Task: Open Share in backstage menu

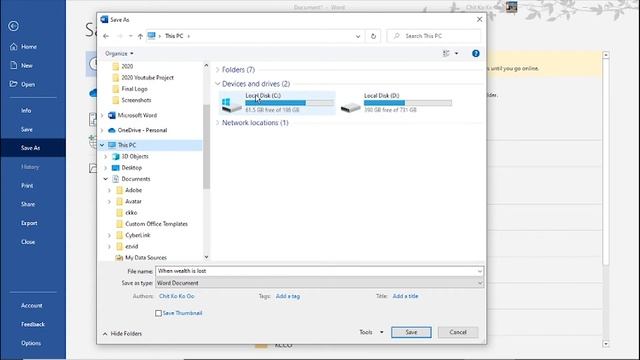Action: point(28,204)
